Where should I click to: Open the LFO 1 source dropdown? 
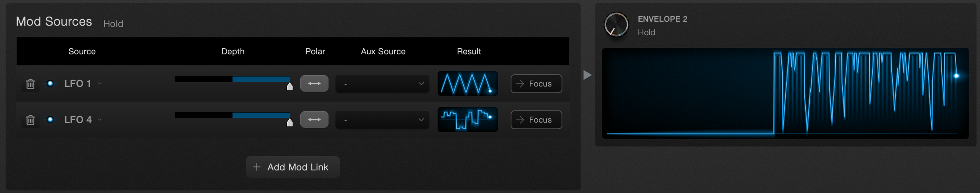coord(83,83)
